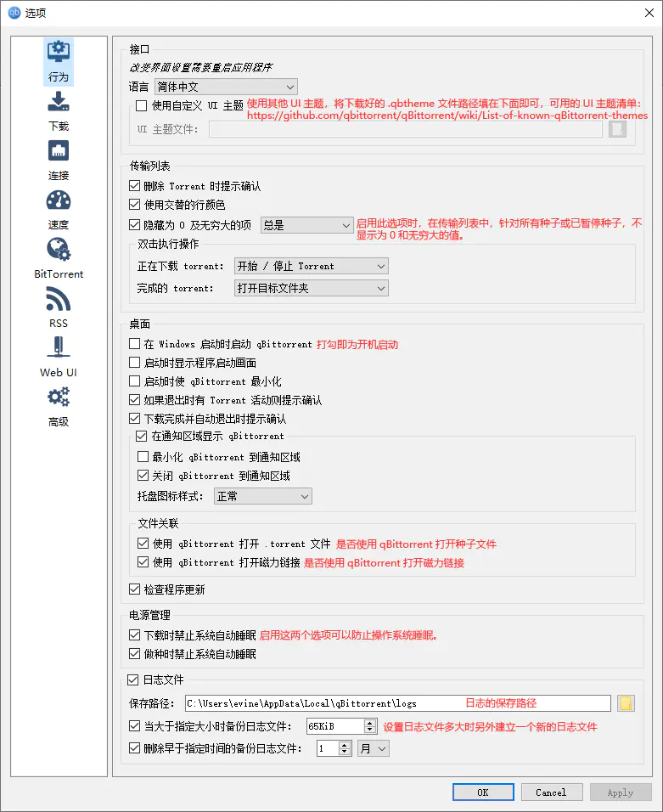This screenshot has width=663, height=812.
Task: Enable 在 Windows 启动时启动 qBittorrent checkbox
Action: pos(134,345)
